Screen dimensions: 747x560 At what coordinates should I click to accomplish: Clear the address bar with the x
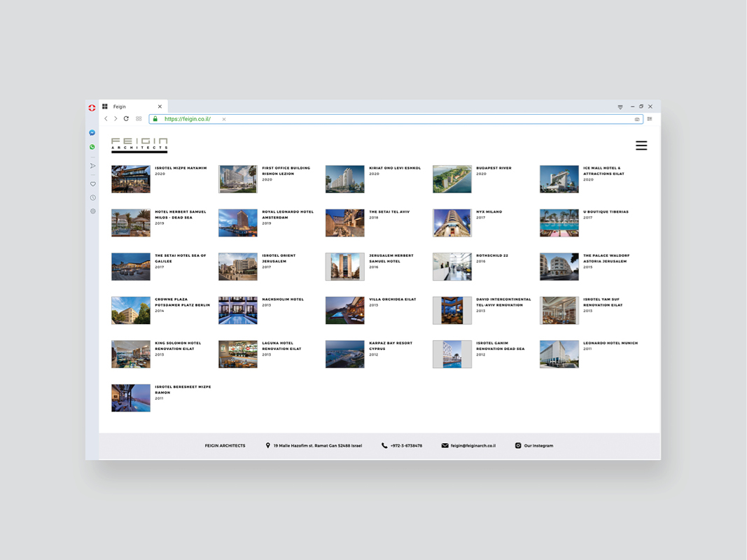224,119
